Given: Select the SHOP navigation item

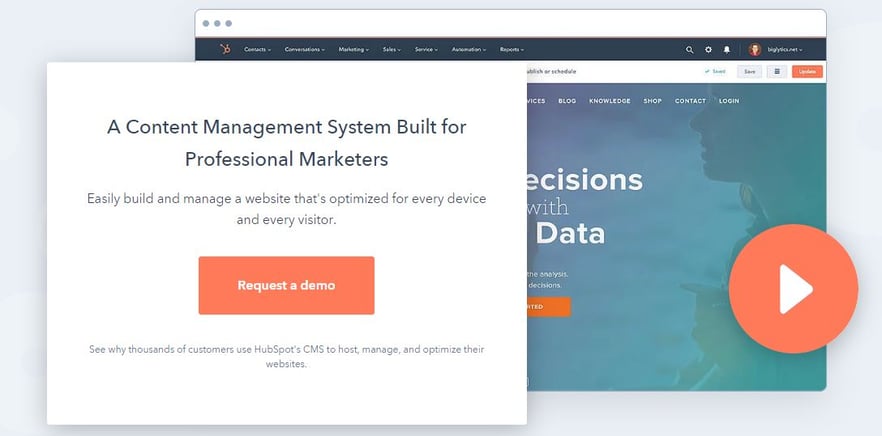Looking at the screenshot, I should [652, 101].
